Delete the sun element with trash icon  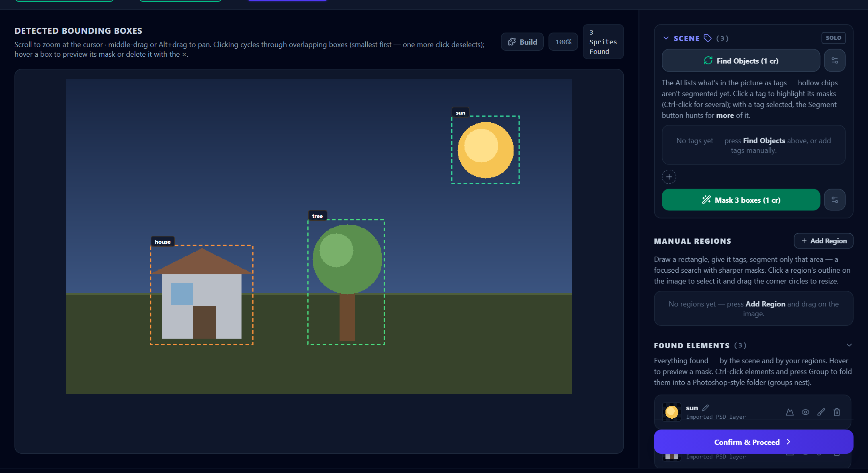(837, 412)
